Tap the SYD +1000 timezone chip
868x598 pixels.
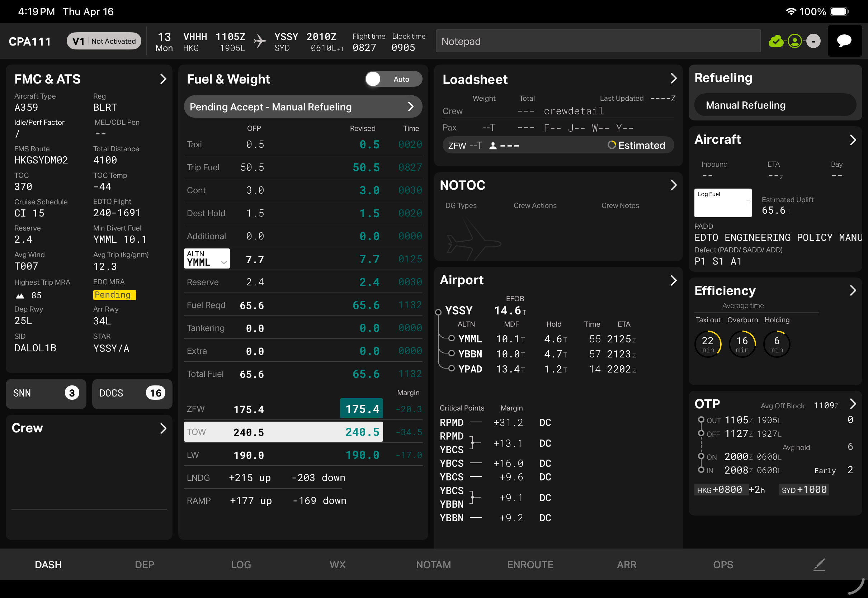(x=804, y=490)
